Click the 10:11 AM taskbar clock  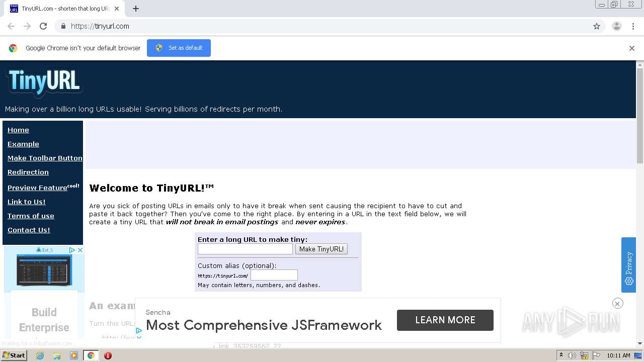(618, 355)
